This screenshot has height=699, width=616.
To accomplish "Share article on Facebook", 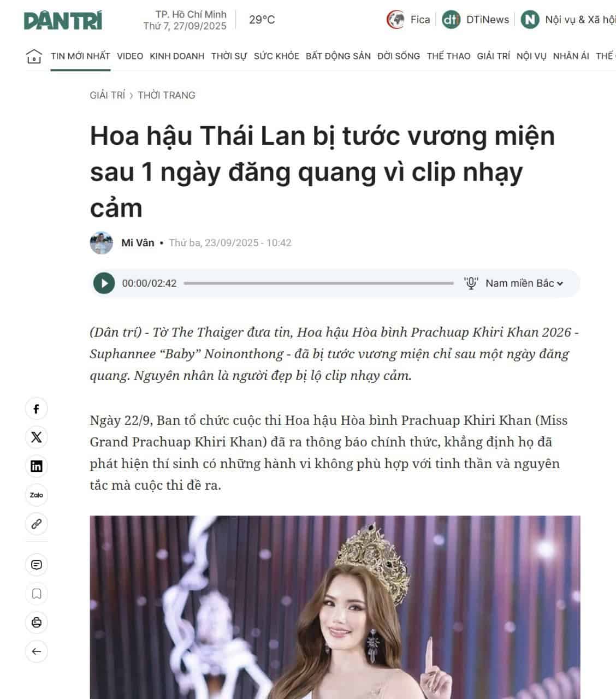I will point(37,408).
